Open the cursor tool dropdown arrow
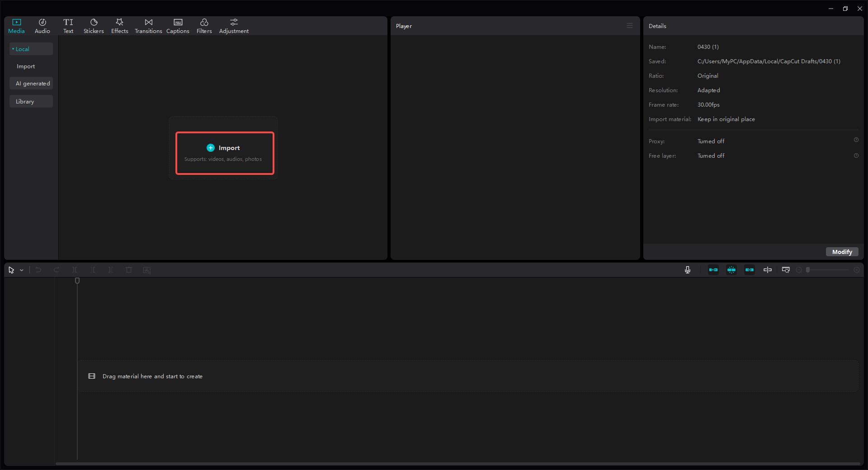Viewport: 868px width, 470px height. click(x=21, y=270)
